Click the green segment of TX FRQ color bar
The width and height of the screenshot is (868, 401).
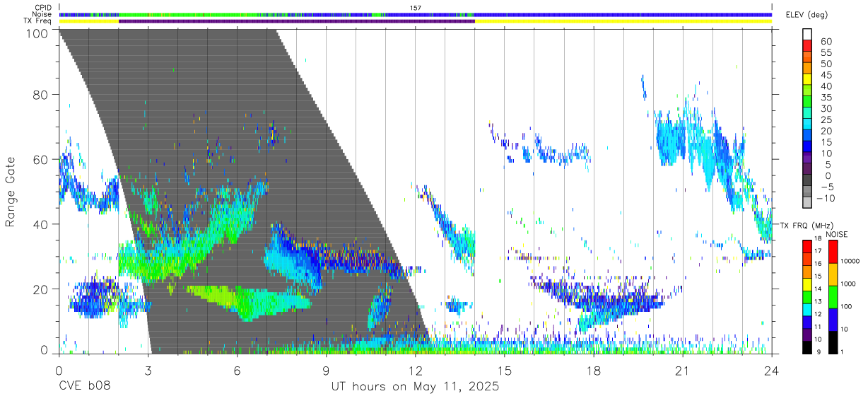[807, 296]
